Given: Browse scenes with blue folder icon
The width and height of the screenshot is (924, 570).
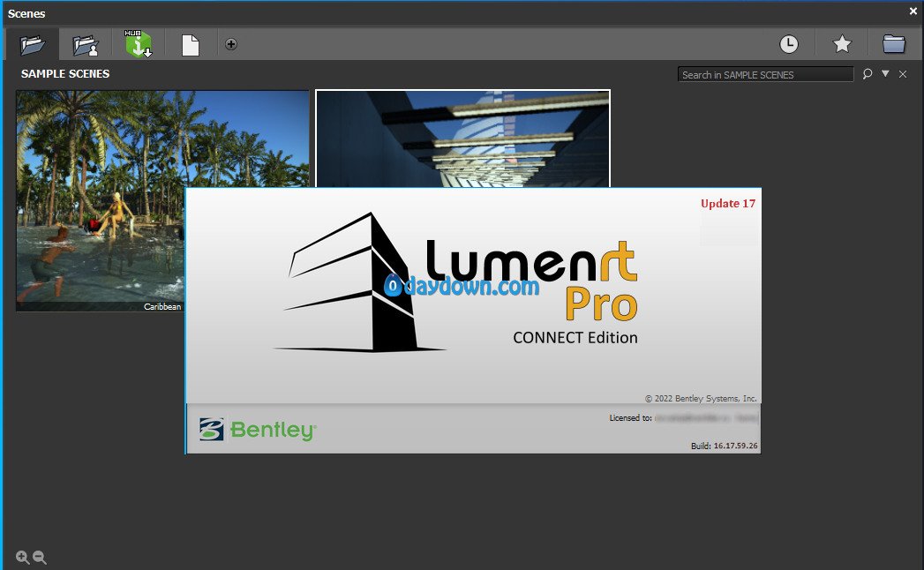Looking at the screenshot, I should [x=894, y=44].
